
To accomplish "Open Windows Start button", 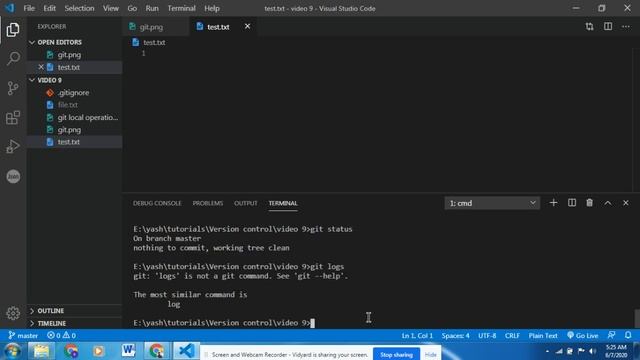I will (x=12, y=351).
